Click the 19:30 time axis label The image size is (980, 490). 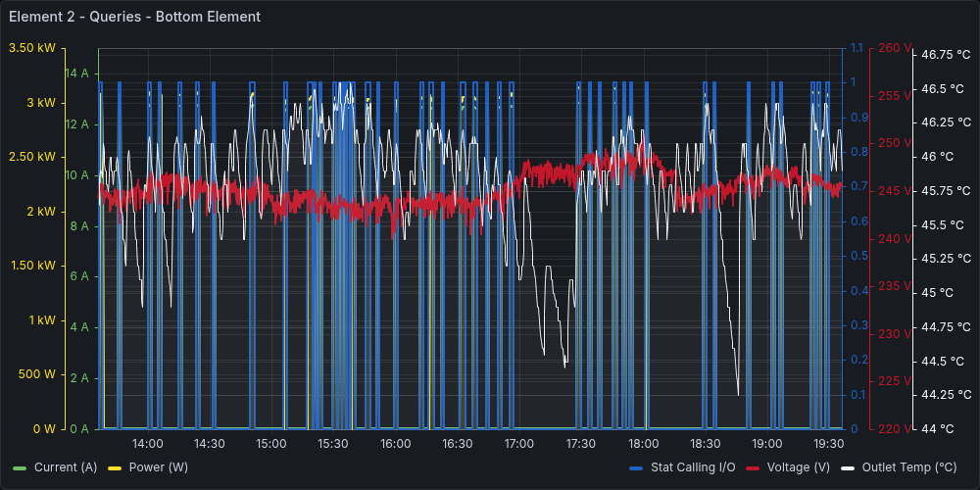click(829, 444)
